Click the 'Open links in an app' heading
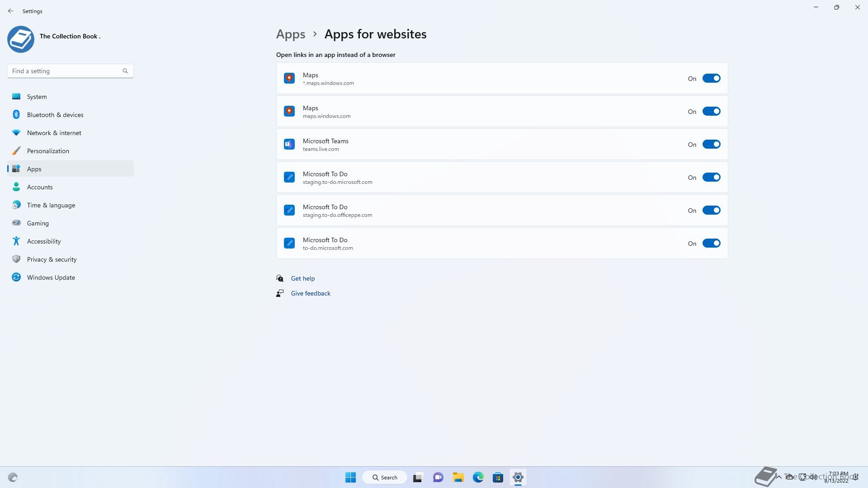Screen dimensions: 868x488 click(x=335, y=55)
